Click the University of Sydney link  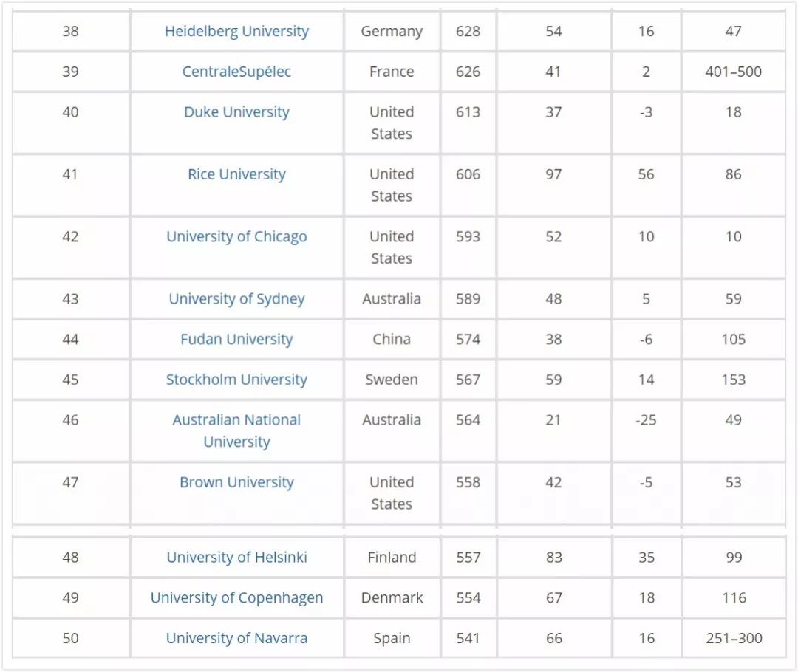pyautogui.click(x=236, y=299)
